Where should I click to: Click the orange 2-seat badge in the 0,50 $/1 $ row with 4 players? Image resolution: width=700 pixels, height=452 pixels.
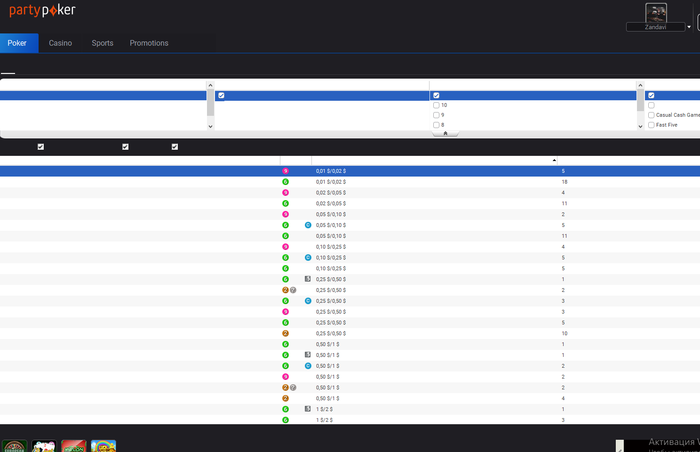(x=285, y=398)
